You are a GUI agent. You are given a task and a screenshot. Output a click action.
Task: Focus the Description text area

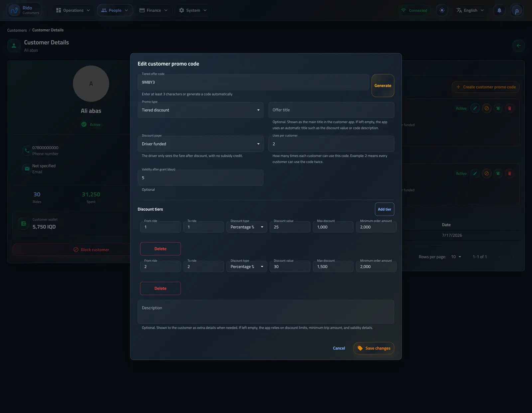(x=266, y=312)
